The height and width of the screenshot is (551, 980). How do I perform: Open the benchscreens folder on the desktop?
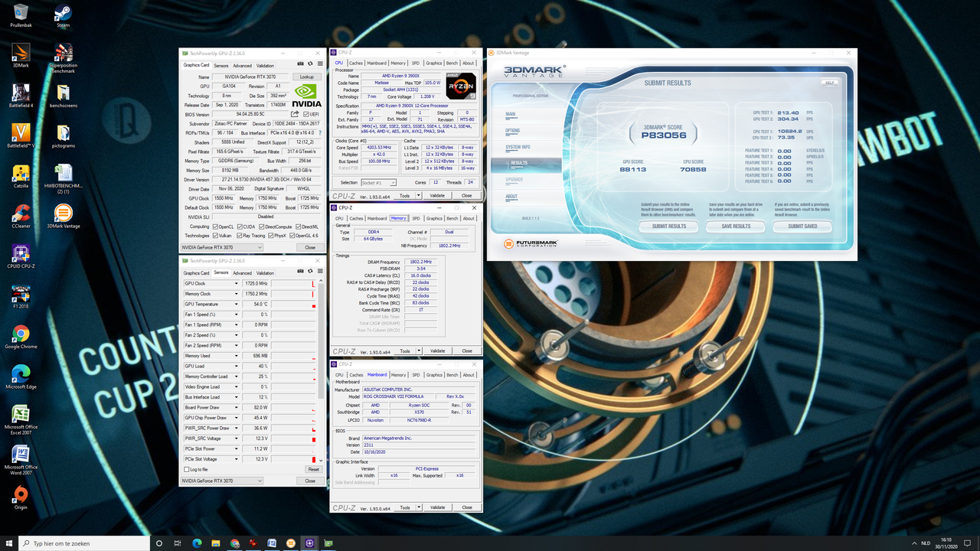pos(63,96)
